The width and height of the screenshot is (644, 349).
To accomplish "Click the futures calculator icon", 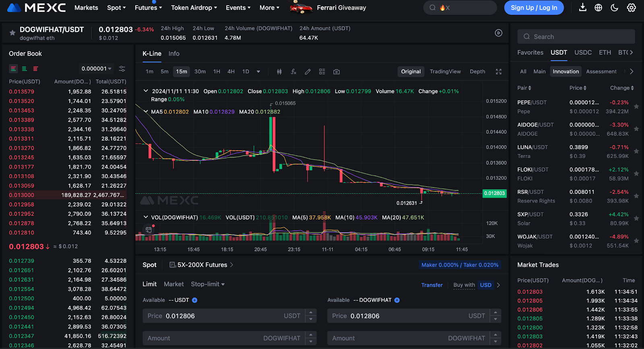I will tap(173, 265).
